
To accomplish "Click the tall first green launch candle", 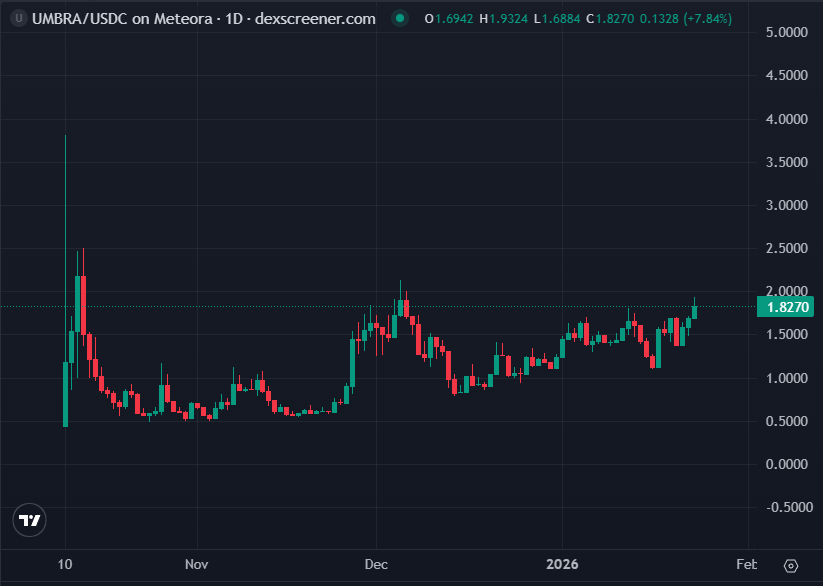I will 65,394.
